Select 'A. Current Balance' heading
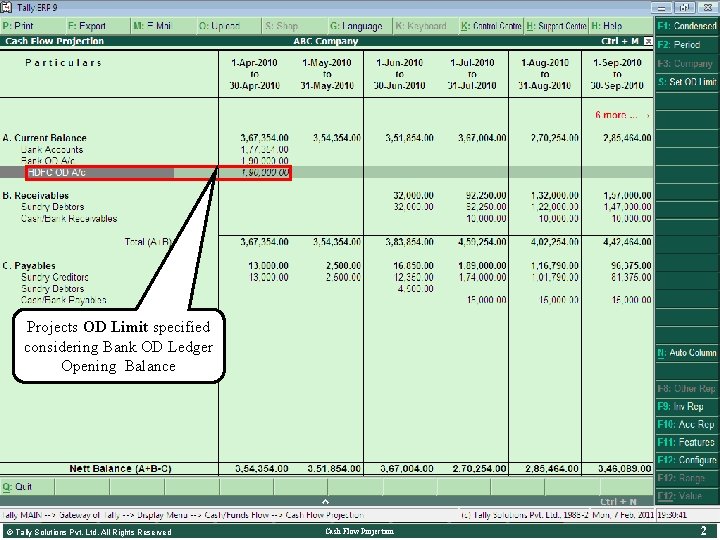 click(x=45, y=138)
